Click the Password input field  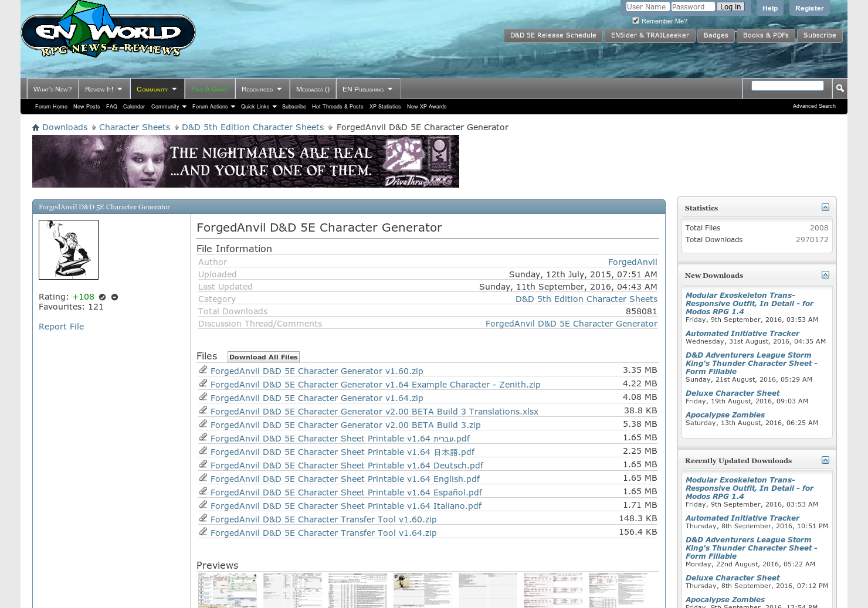(693, 7)
